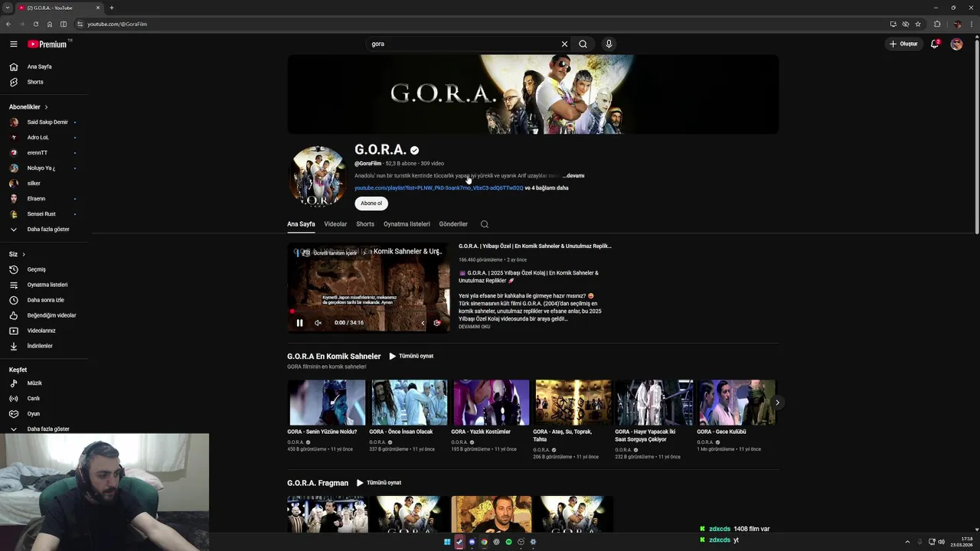
Task: Open the notifications bell
Action: 934,44
